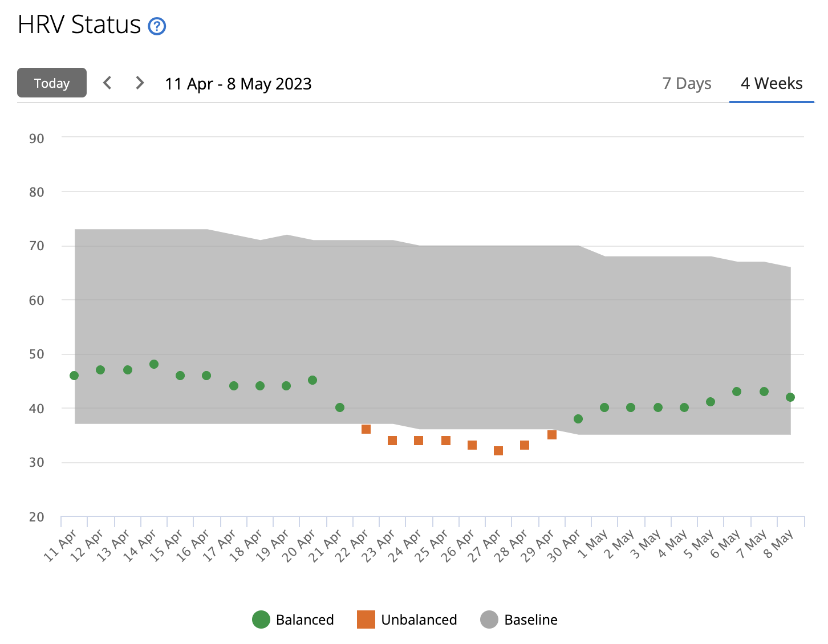Click the gray Baseline legend circle
828x644 pixels.
pyautogui.click(x=489, y=619)
